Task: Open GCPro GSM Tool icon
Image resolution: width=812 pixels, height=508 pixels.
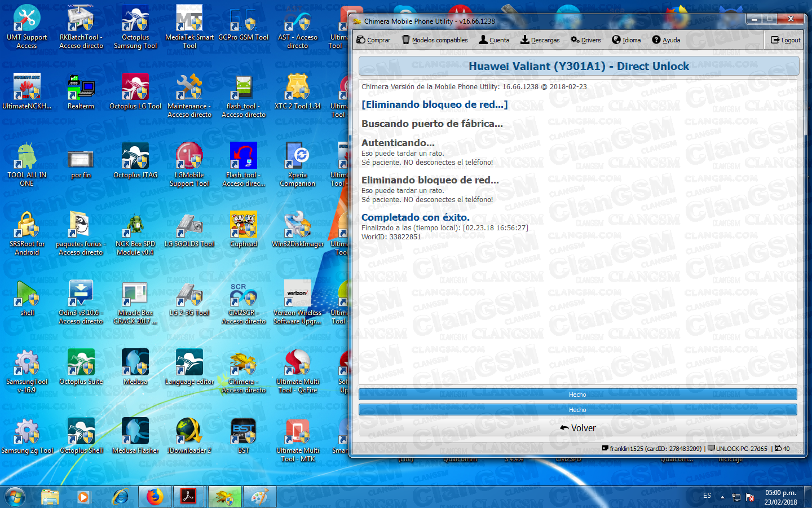Action: click(x=244, y=23)
